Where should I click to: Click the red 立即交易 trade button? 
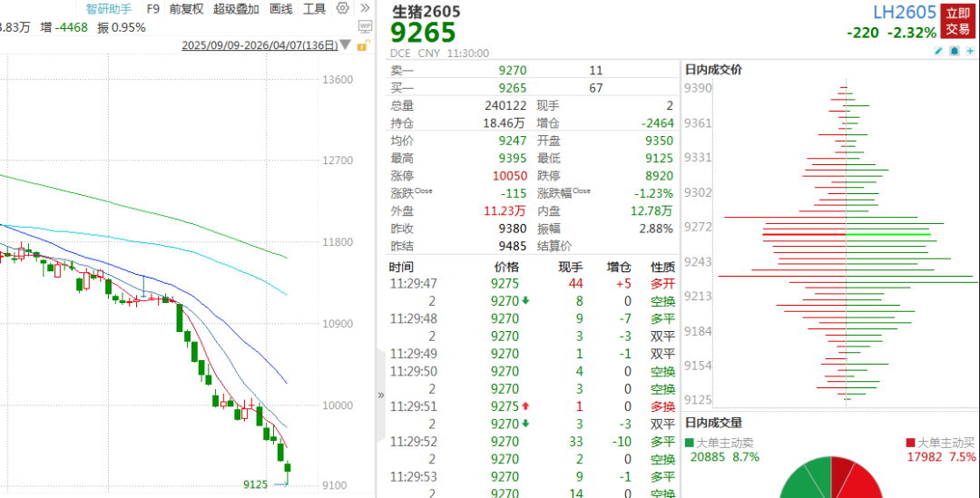957,21
